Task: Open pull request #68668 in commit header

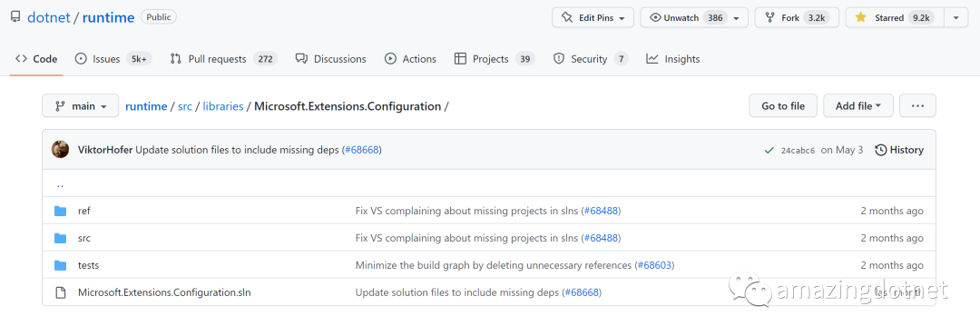Action: (x=362, y=150)
